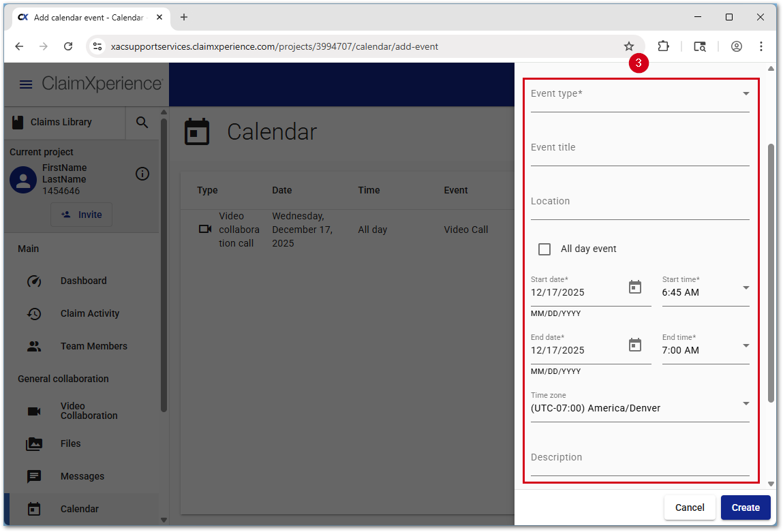Click the Files image icon
The height and width of the screenshot is (532, 783).
click(x=34, y=443)
